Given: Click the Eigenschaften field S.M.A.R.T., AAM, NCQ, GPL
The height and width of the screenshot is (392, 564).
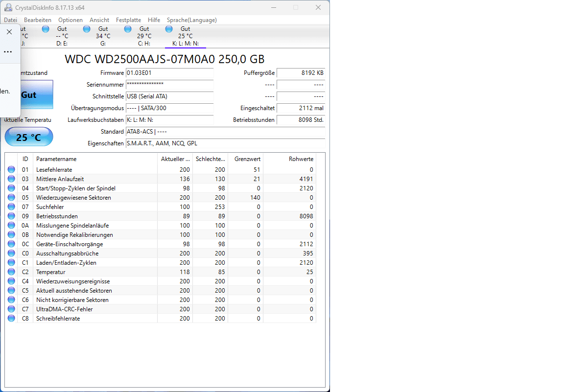Looking at the screenshot, I should coord(225,143).
